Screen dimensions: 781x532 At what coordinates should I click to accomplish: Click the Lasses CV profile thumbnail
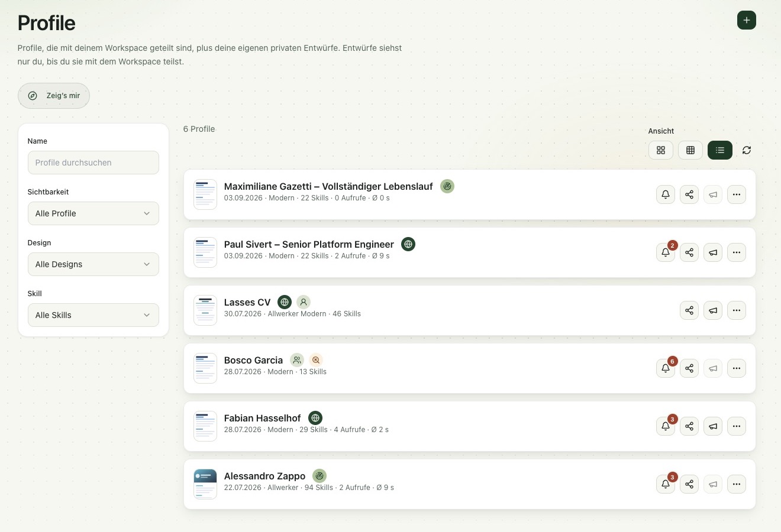[x=205, y=310]
